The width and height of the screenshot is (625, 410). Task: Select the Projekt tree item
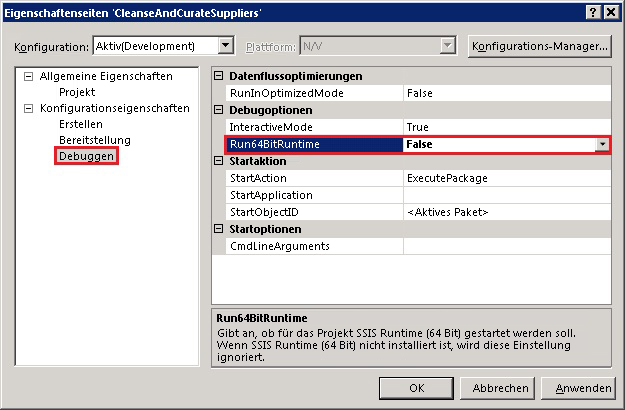point(77,92)
